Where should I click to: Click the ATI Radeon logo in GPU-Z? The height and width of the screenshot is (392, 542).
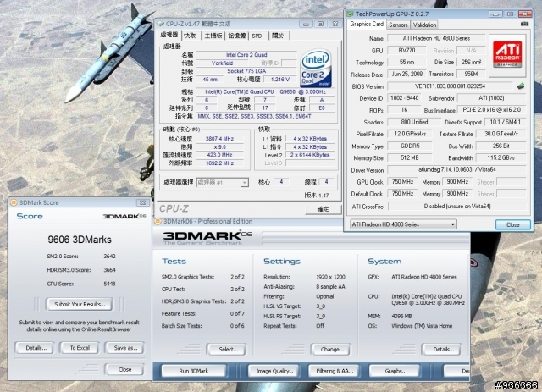coord(507,55)
